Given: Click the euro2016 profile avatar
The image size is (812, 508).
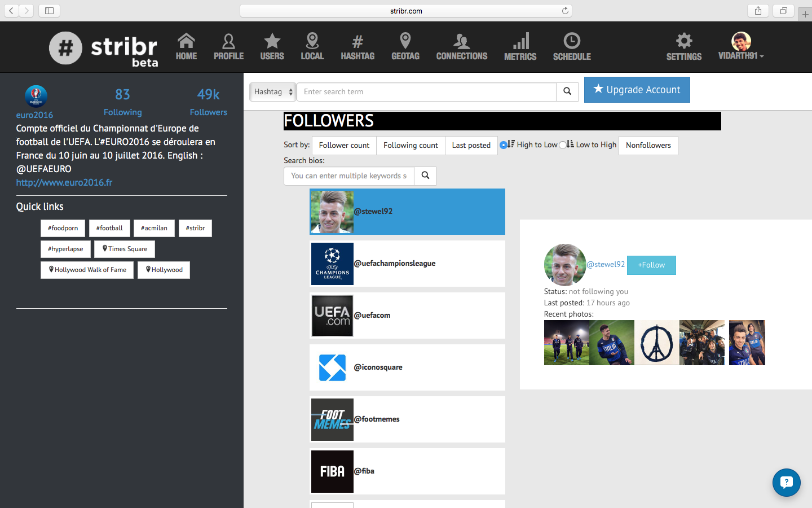Looking at the screenshot, I should (x=36, y=97).
